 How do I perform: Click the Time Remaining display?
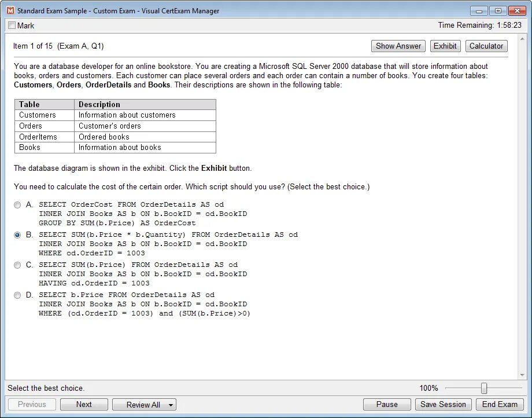[480, 25]
